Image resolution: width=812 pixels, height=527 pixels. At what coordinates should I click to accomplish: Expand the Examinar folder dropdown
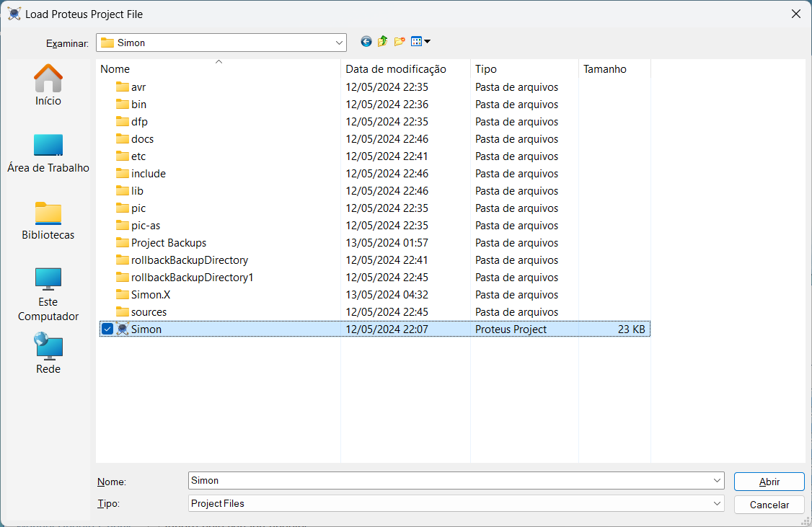[339, 43]
